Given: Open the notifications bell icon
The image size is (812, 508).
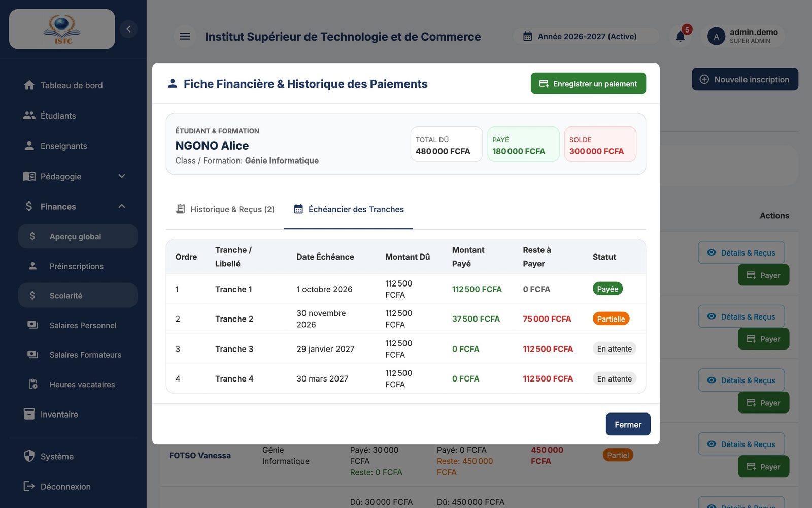Looking at the screenshot, I should (680, 36).
